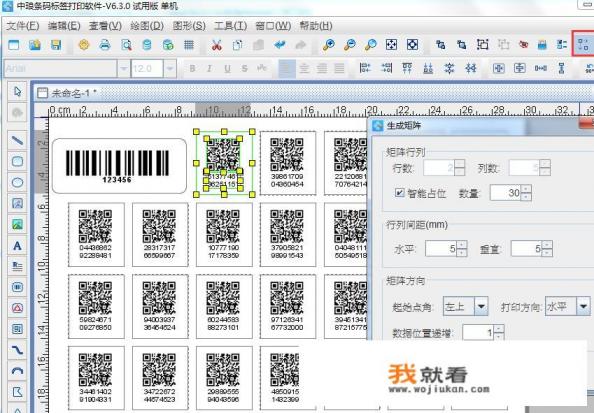This screenshot has height=413, width=594.
Task: Toggle center text alignment button
Action: (304, 69)
